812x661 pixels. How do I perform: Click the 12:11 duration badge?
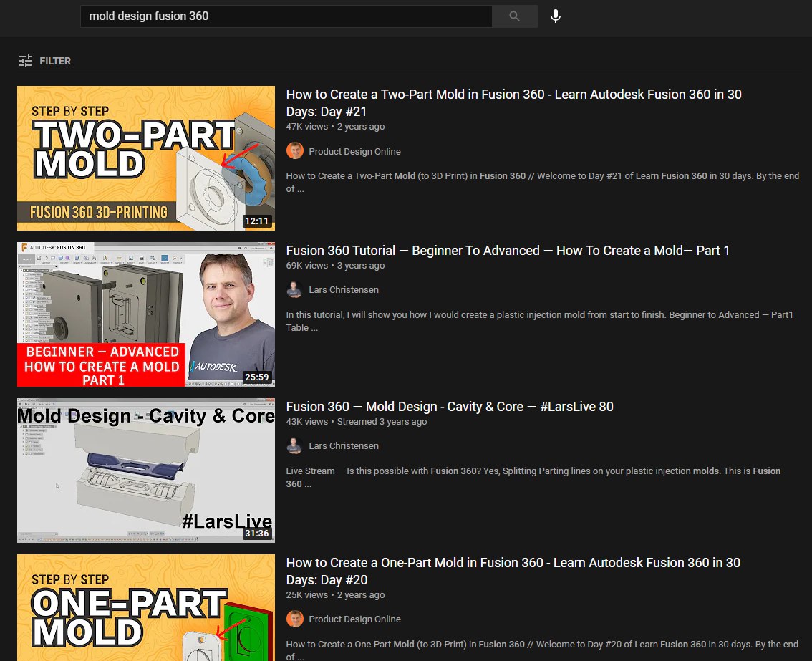pyautogui.click(x=257, y=221)
